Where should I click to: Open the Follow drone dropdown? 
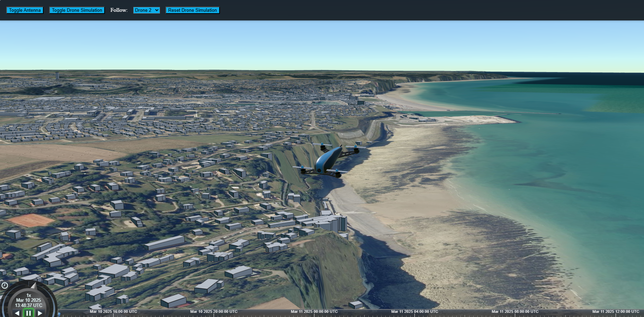click(146, 10)
